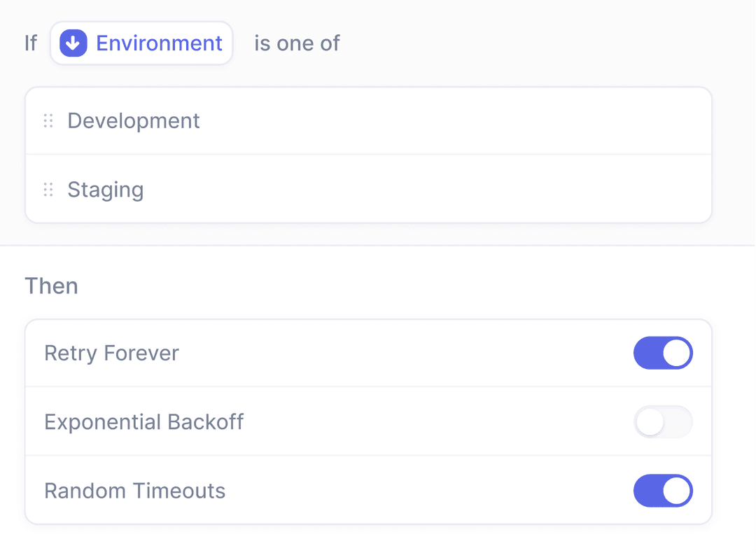The image size is (756, 553).
Task: Change the "is one of" operator
Action: 297,43
